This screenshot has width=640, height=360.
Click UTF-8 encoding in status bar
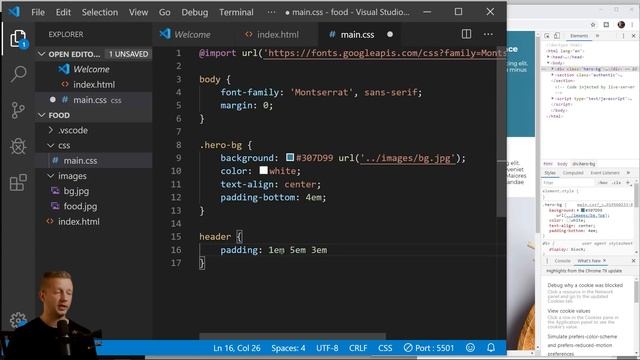(x=327, y=348)
